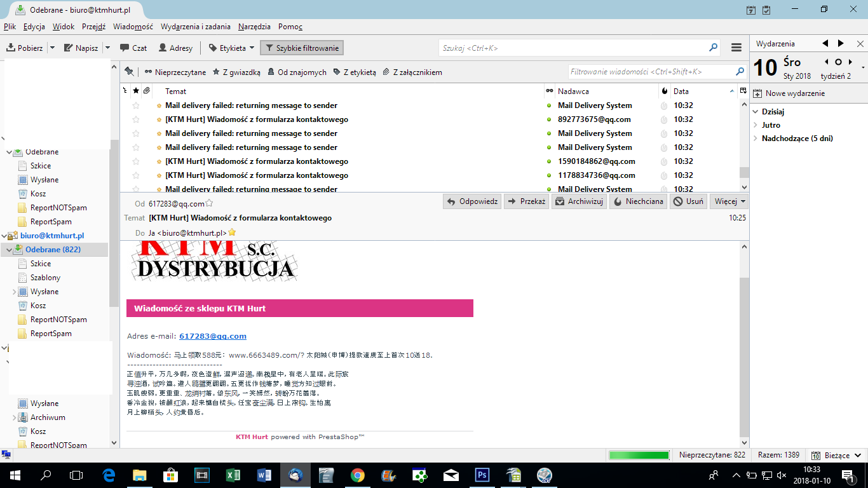This screenshot has width=868, height=488.
Task: Toggle the Z załącznikiem attachment filter
Action: pos(412,72)
